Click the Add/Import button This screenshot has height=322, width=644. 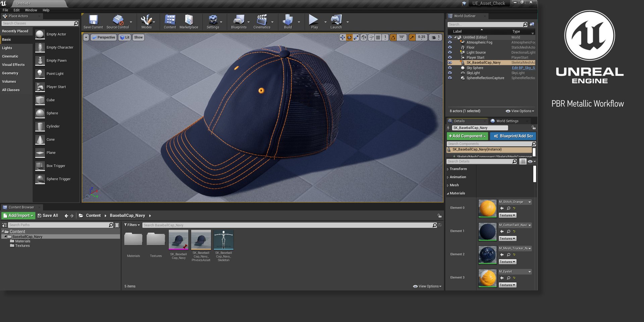pyautogui.click(x=18, y=216)
